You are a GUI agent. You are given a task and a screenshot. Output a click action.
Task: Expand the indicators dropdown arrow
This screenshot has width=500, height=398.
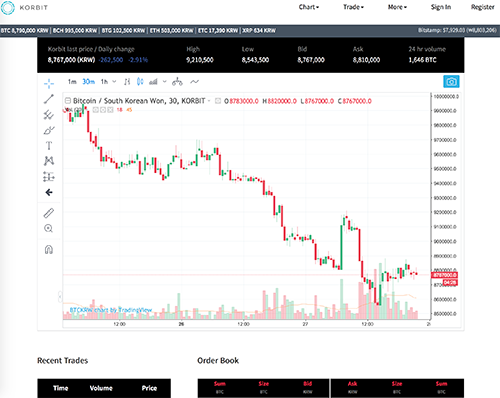pos(164,82)
